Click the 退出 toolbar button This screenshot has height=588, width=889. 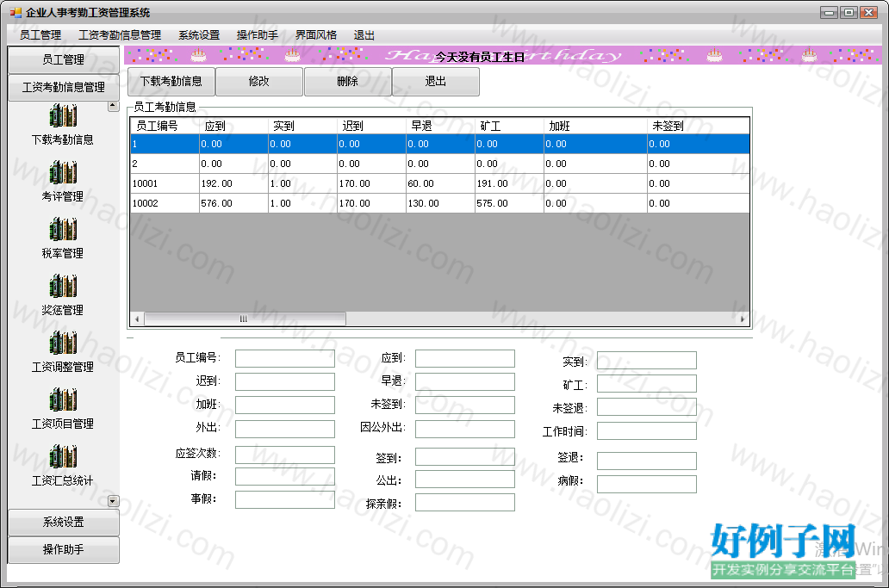(435, 82)
